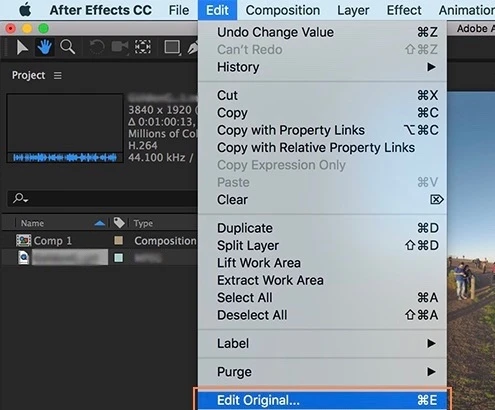Pick the Unified Camera tool

click(x=120, y=47)
